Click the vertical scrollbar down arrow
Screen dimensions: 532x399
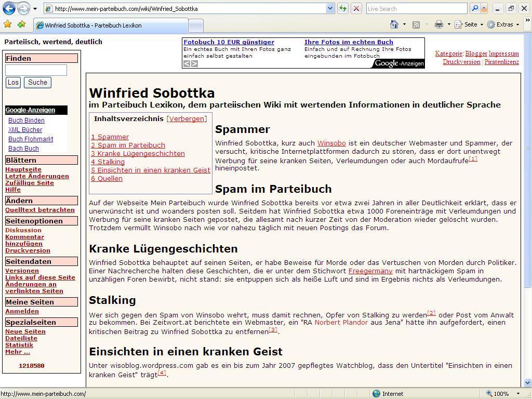[528, 383]
